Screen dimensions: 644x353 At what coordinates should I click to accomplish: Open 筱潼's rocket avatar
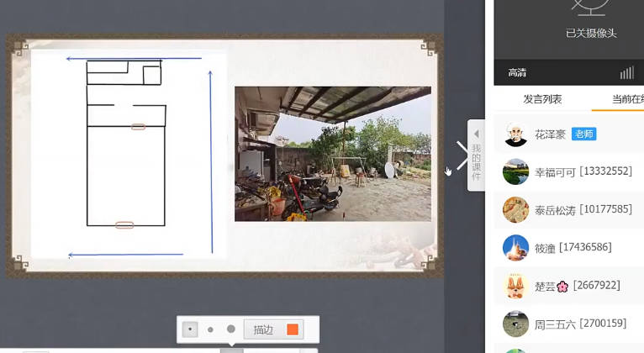[515, 247]
